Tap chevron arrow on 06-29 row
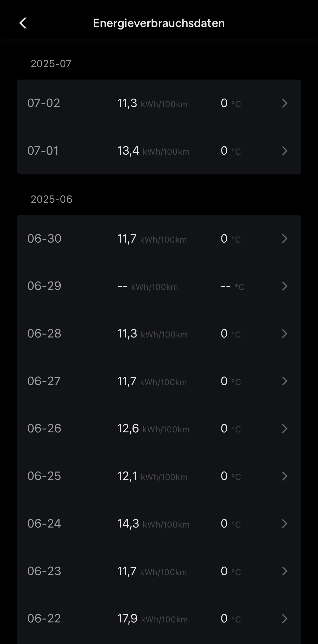The height and width of the screenshot is (644, 318). click(284, 286)
